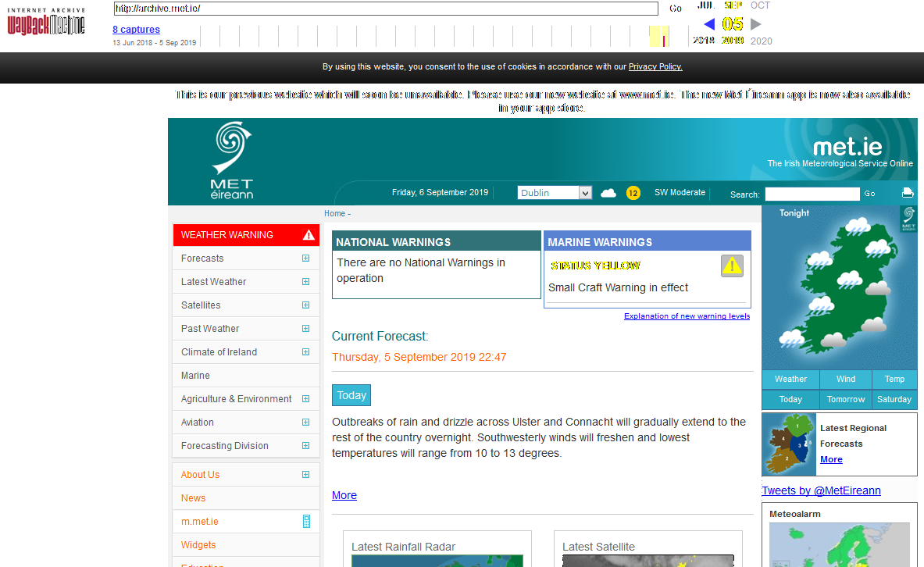Click inside the site Search field
Image resolution: width=924 pixels, height=567 pixels.
click(812, 194)
